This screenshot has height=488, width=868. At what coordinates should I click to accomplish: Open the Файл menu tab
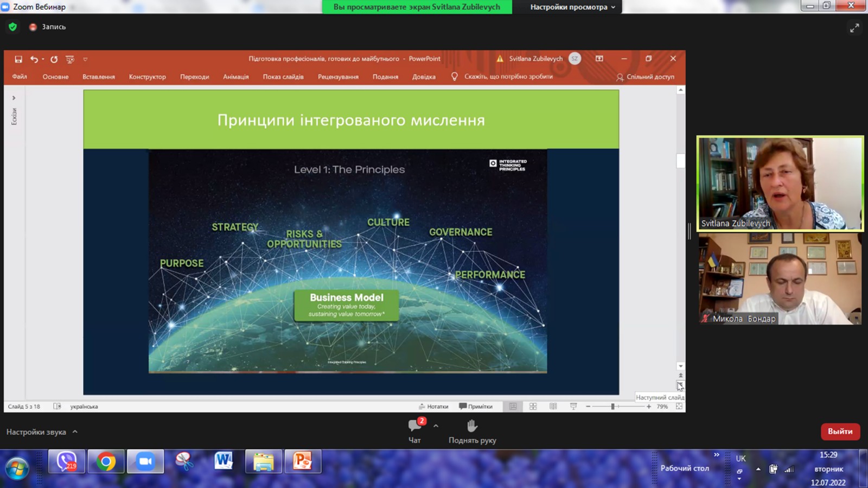click(20, 77)
